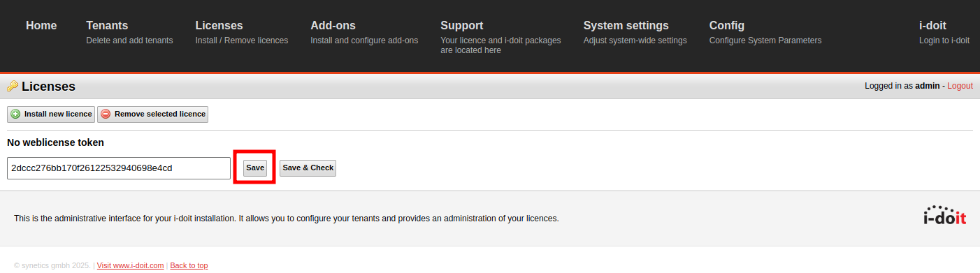The width and height of the screenshot is (980, 273).
Task: Click 'Configure System Parameters' subtitle
Action: pyautogui.click(x=765, y=40)
